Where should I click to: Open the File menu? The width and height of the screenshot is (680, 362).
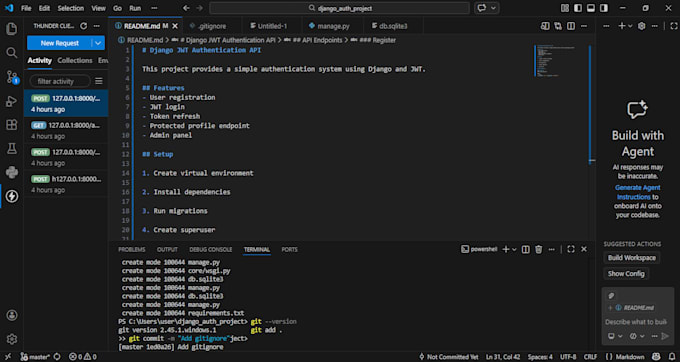(x=26, y=8)
